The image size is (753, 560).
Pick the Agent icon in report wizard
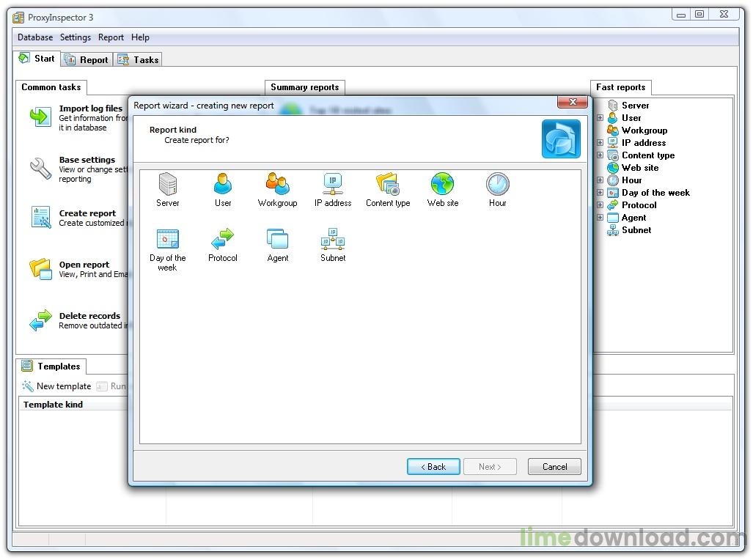click(x=278, y=239)
